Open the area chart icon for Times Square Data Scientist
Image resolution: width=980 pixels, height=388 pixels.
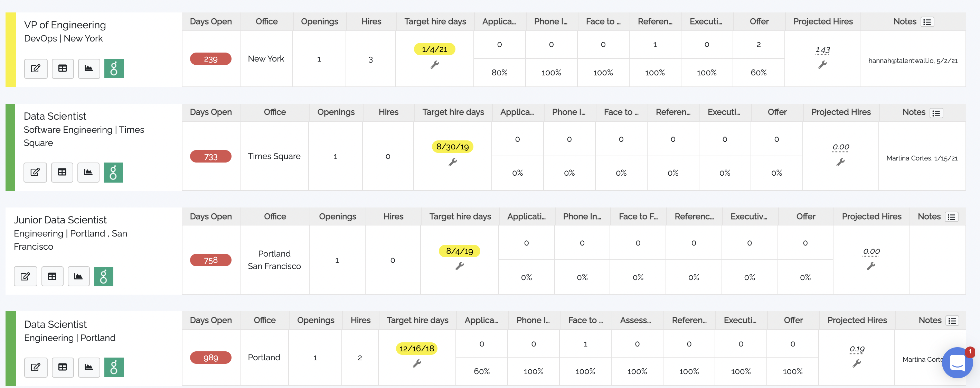88,173
